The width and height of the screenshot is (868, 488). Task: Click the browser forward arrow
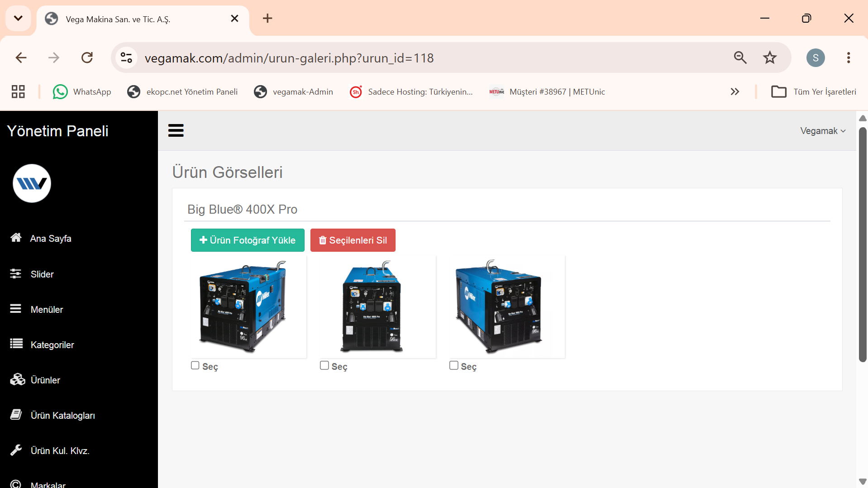(54, 57)
